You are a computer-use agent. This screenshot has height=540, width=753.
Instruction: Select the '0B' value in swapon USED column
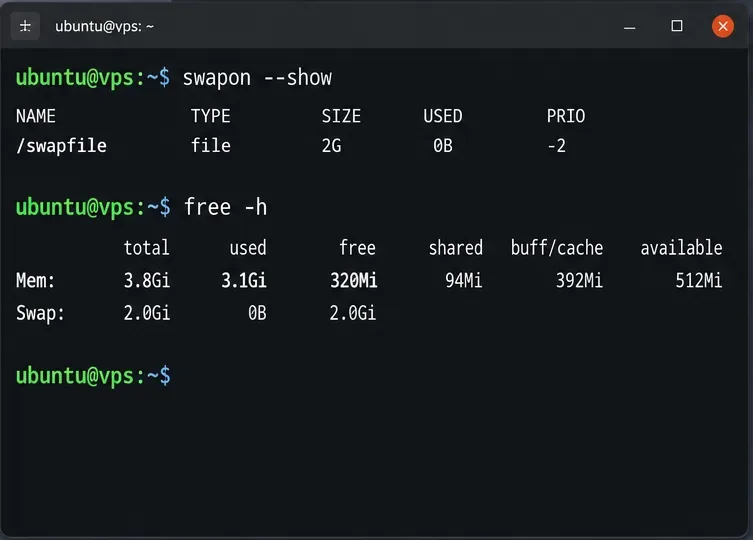tap(443, 145)
